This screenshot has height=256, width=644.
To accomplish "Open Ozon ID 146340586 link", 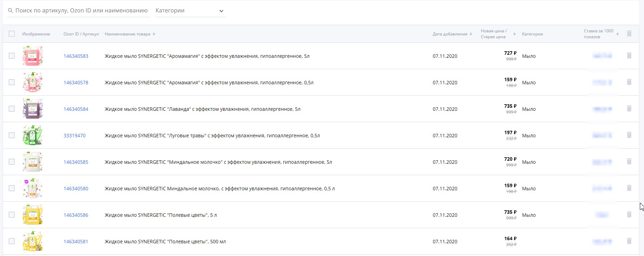I will (x=76, y=215).
